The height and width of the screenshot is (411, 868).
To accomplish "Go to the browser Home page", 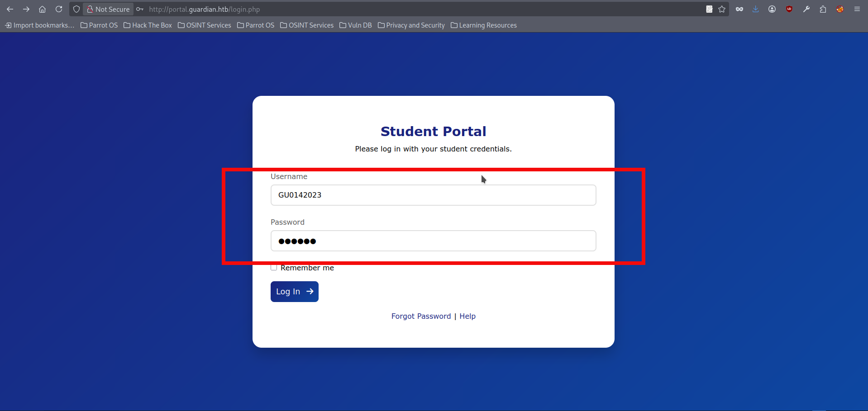I will pyautogui.click(x=42, y=9).
